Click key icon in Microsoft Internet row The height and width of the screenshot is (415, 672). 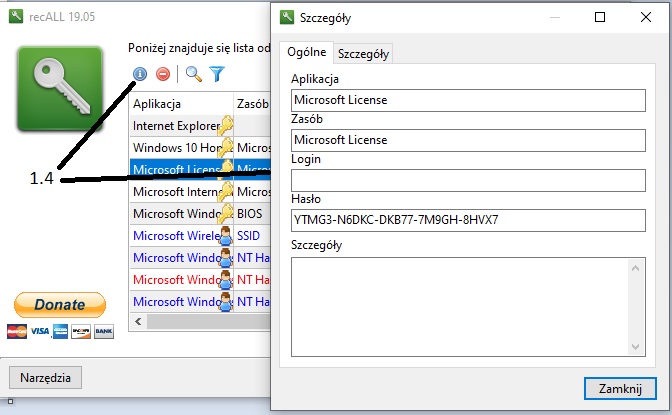tap(226, 192)
